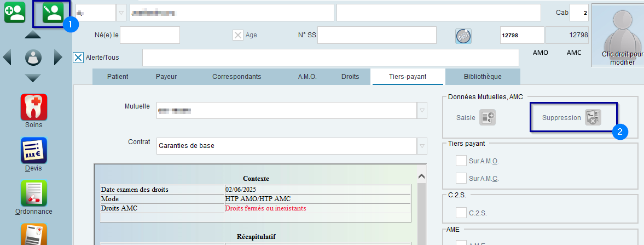The height and width of the screenshot is (245, 644).
Task: Click the Cab number field
Action: (579, 13)
